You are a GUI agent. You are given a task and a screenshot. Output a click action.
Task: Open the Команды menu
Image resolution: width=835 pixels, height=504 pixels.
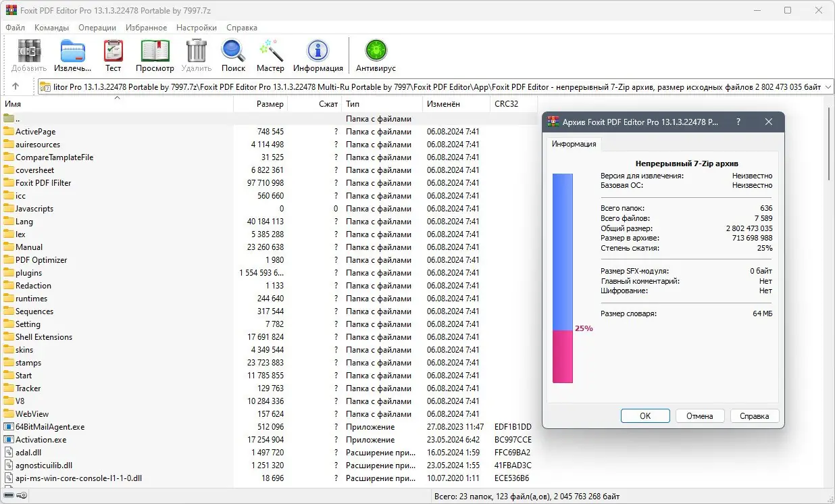(51, 28)
